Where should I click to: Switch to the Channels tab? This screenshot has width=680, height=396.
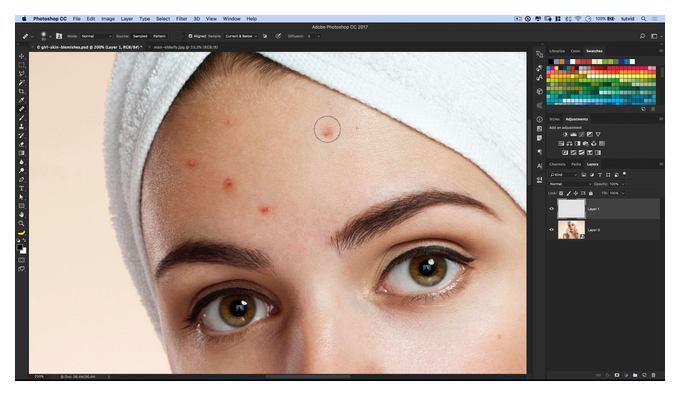pos(557,164)
